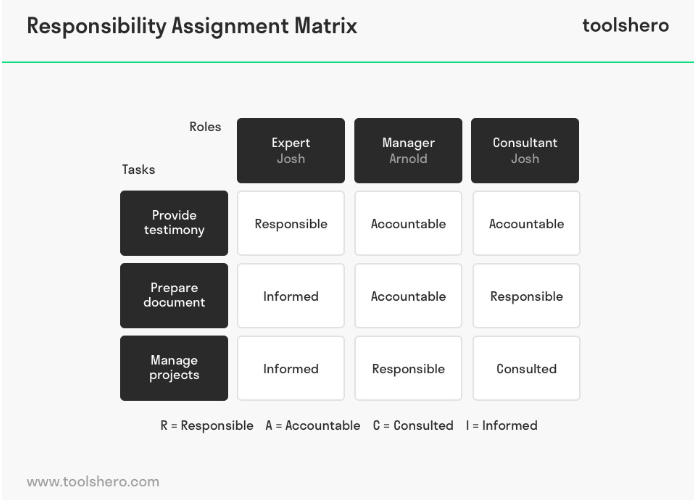This screenshot has width=694, height=500.
Task: Click Informed cell in Prepare document row
Action: (x=291, y=296)
